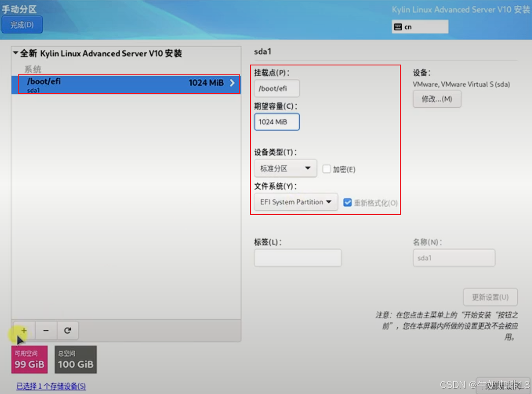Click the 名称(N) sda1 name field
Viewport: 532px width, 394px height.
[454, 258]
